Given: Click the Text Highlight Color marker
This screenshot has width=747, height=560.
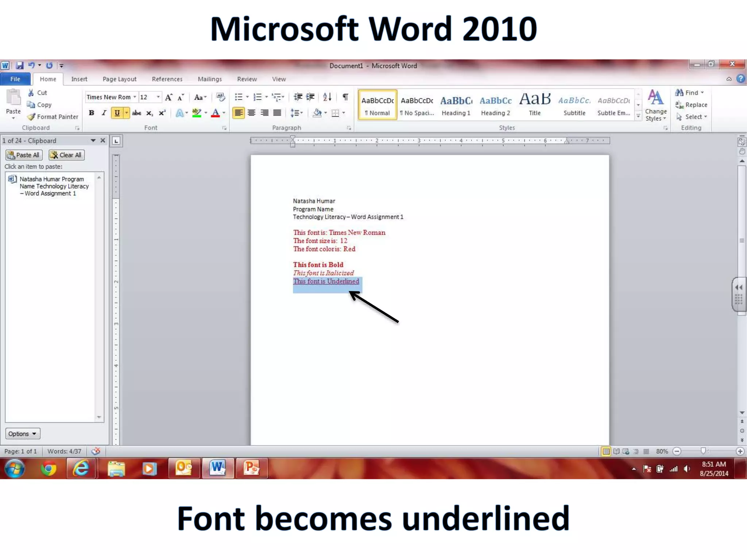Looking at the screenshot, I should (197, 113).
